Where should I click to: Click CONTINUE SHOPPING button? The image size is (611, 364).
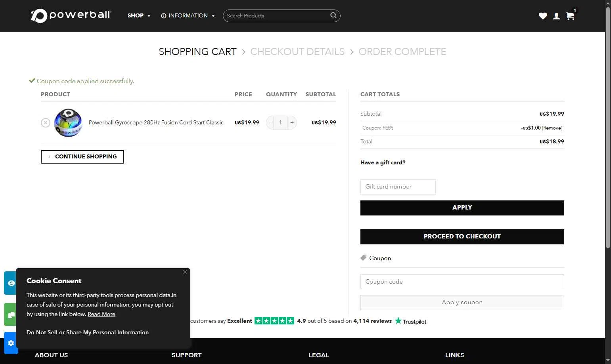[82, 157]
